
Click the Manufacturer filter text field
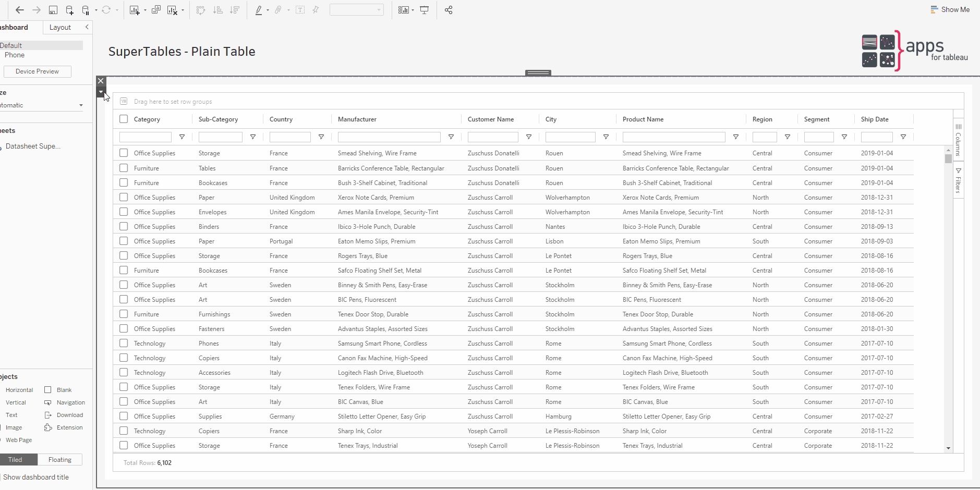click(x=389, y=137)
